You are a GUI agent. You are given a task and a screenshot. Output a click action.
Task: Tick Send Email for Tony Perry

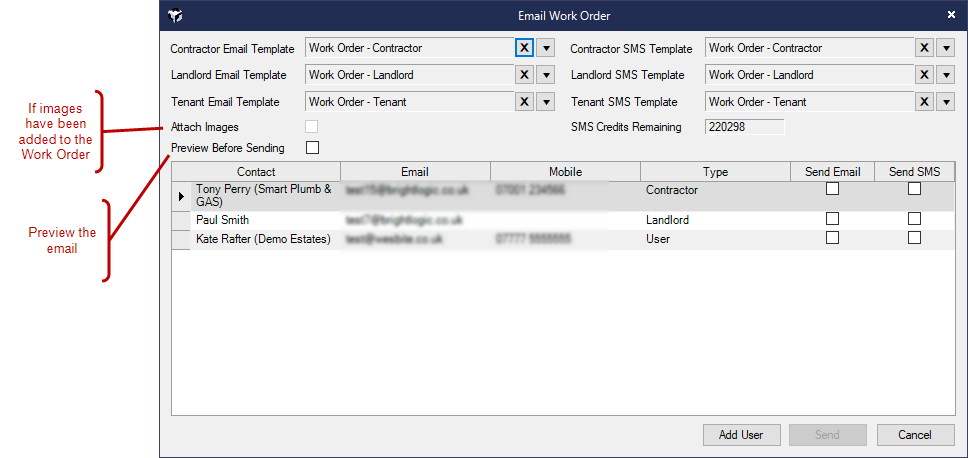coord(832,189)
